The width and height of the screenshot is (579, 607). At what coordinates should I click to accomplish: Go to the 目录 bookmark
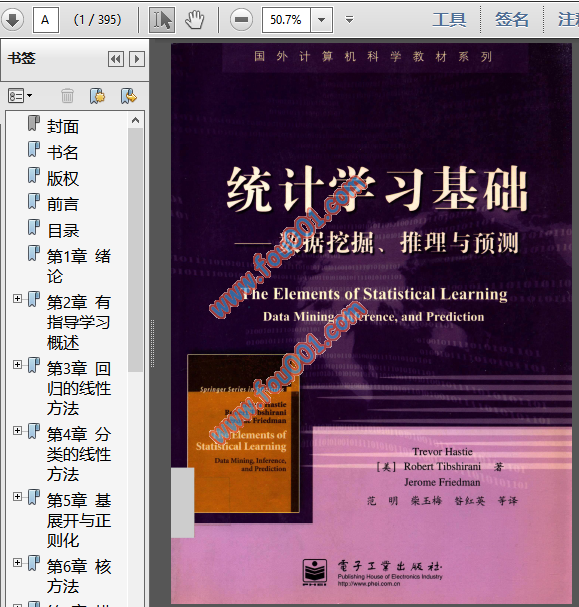[x=63, y=231]
